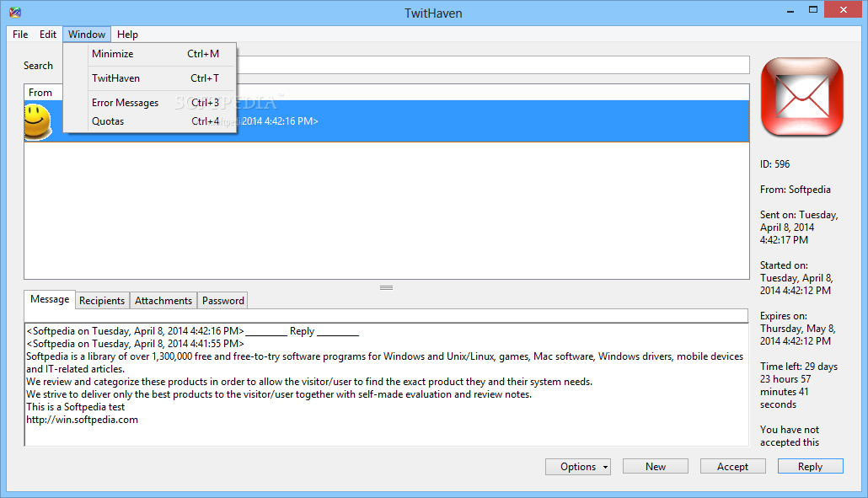This screenshot has height=498, width=868.
Task: Maximize the TwitHaven window
Action: tap(813, 9)
